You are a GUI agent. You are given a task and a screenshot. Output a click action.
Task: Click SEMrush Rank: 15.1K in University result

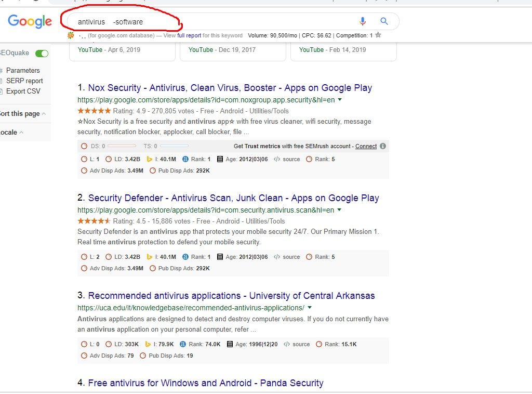336,344
